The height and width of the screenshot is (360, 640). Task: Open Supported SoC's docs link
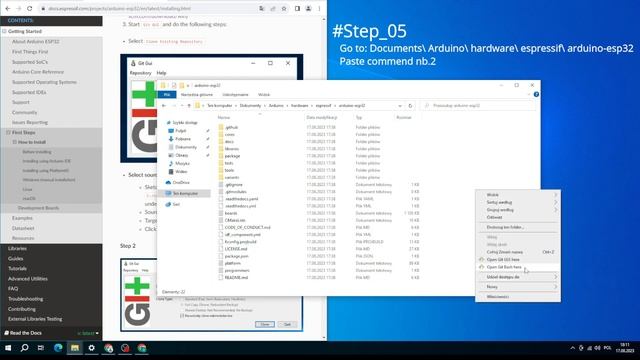click(x=30, y=62)
